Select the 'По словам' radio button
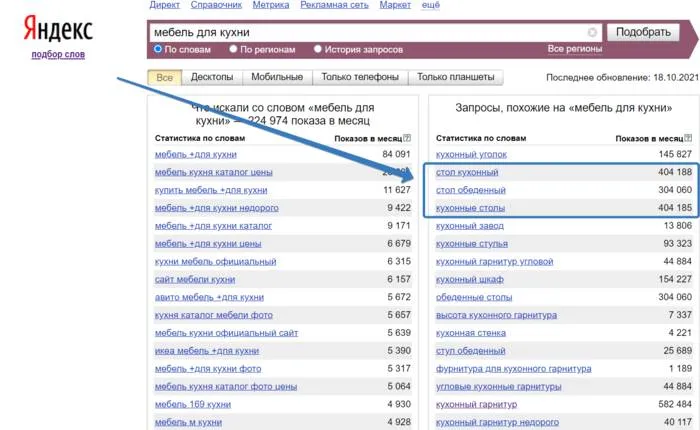 click(x=157, y=49)
